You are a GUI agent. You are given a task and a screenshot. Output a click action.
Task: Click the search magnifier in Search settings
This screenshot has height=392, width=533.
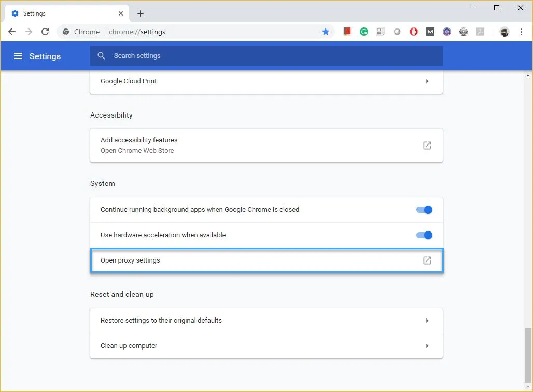pos(101,56)
